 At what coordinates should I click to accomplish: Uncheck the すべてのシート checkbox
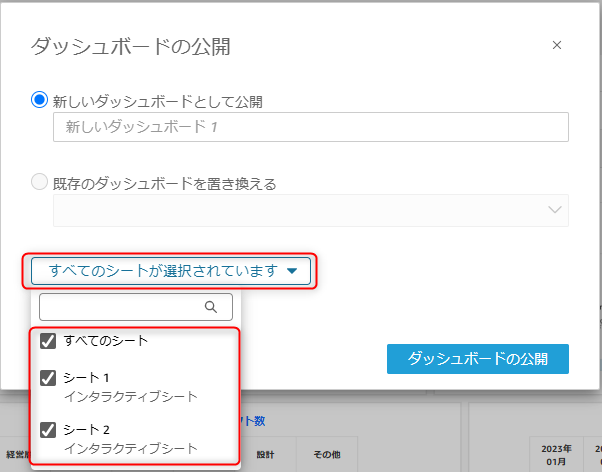coord(47,341)
